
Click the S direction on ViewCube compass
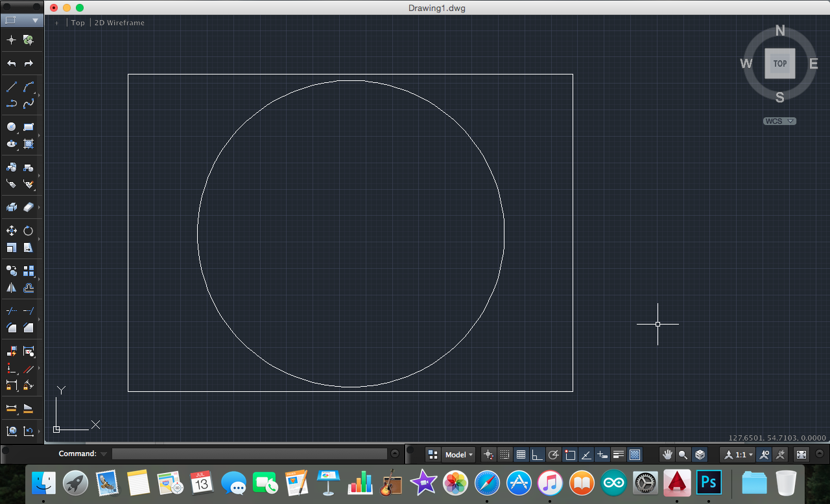tap(780, 98)
